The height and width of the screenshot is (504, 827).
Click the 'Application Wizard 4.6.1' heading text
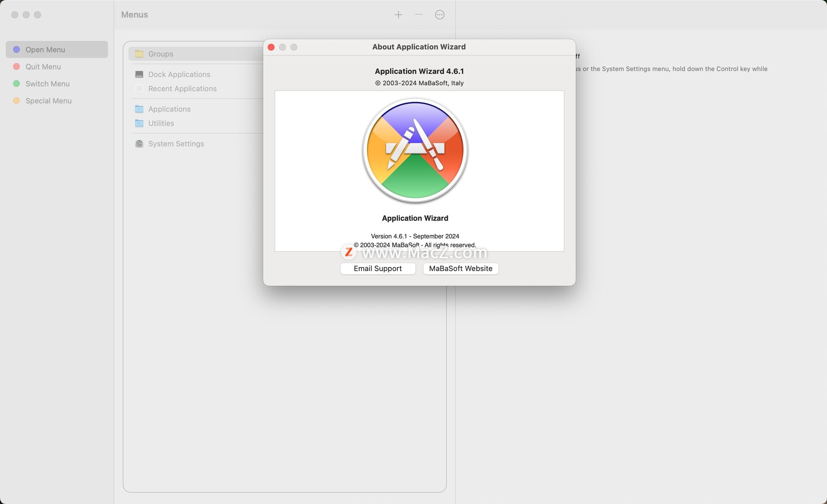pyautogui.click(x=419, y=72)
